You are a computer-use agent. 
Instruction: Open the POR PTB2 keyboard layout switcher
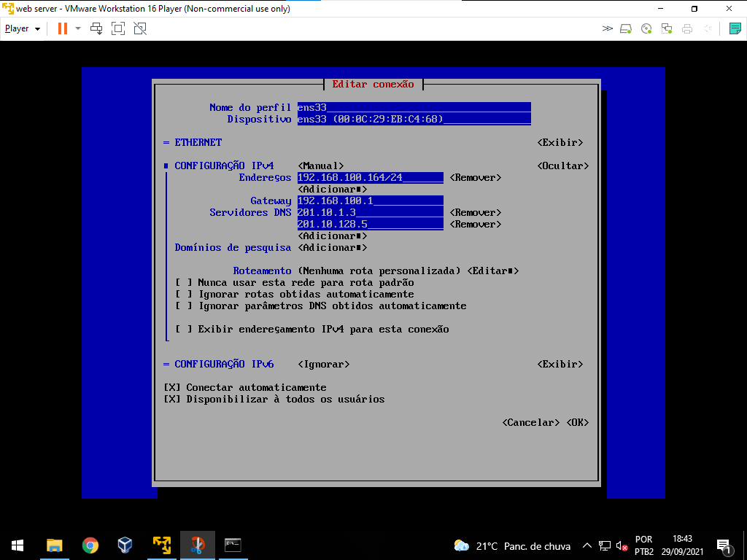pos(644,545)
